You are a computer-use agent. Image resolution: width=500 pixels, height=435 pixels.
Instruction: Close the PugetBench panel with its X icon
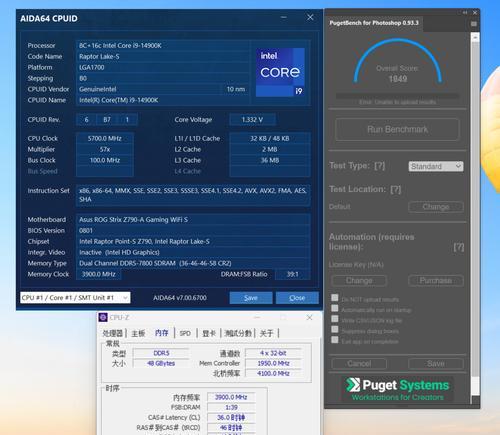tap(475, 13)
